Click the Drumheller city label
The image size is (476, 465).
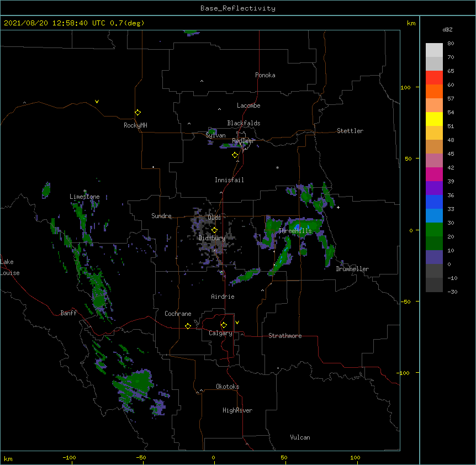tap(352, 269)
